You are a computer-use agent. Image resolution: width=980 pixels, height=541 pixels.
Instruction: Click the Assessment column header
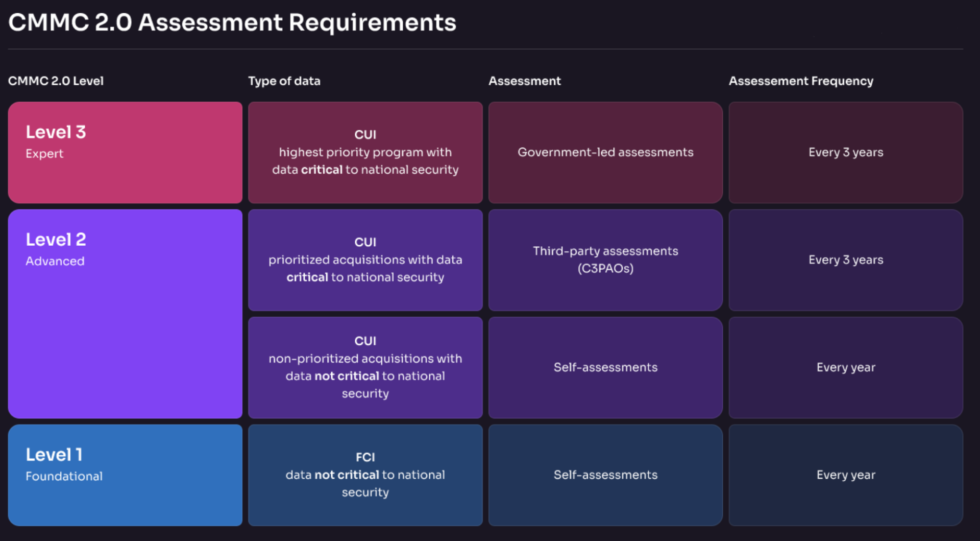point(525,81)
